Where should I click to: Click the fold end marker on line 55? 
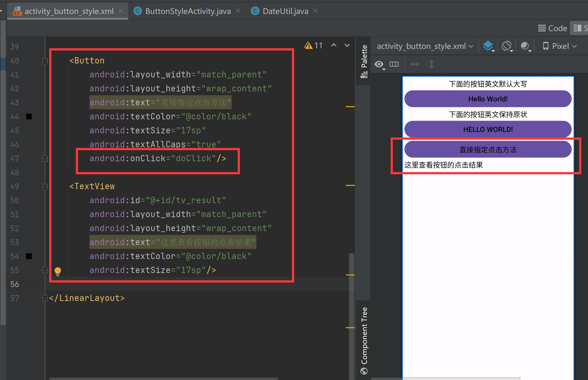click(x=45, y=270)
